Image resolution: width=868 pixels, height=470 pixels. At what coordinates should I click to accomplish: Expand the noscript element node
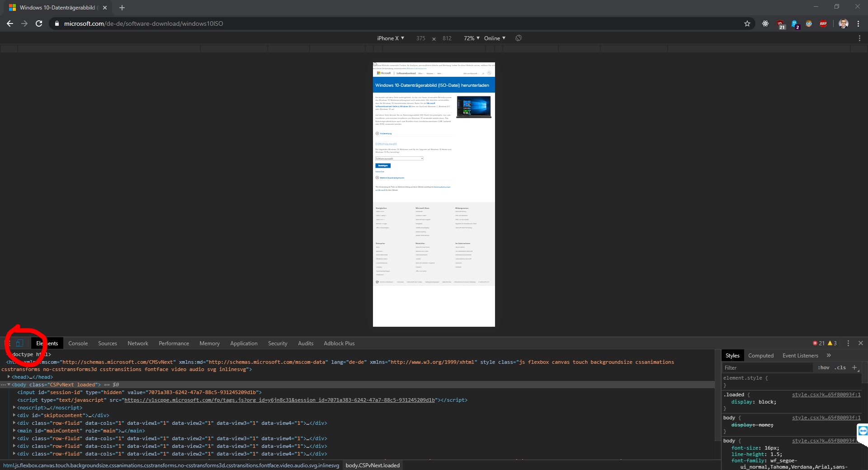tap(14, 408)
